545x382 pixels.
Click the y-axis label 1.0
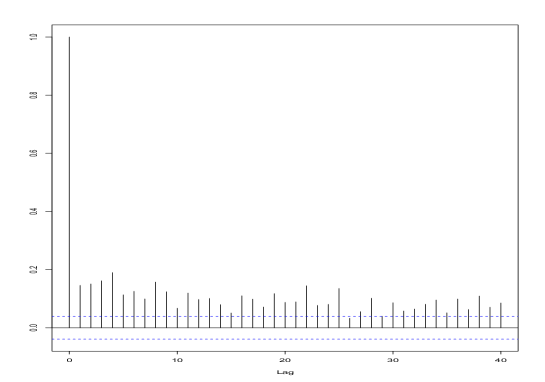34,37
